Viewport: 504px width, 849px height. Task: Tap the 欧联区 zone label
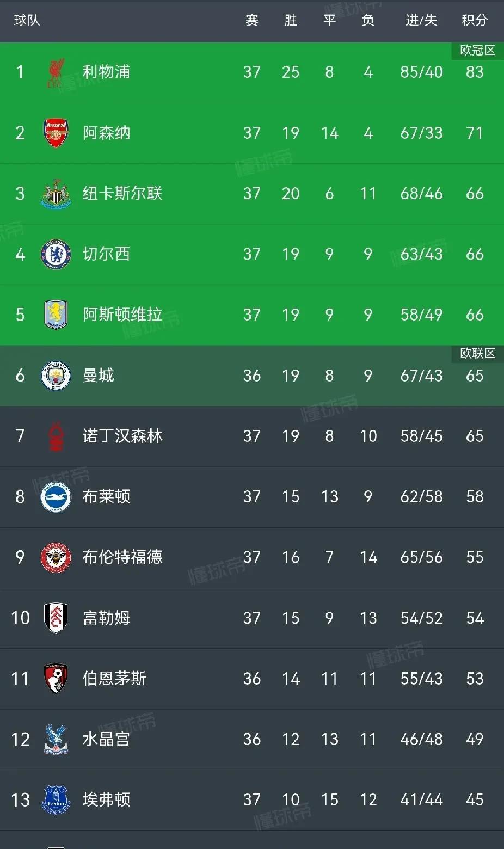pos(477,353)
